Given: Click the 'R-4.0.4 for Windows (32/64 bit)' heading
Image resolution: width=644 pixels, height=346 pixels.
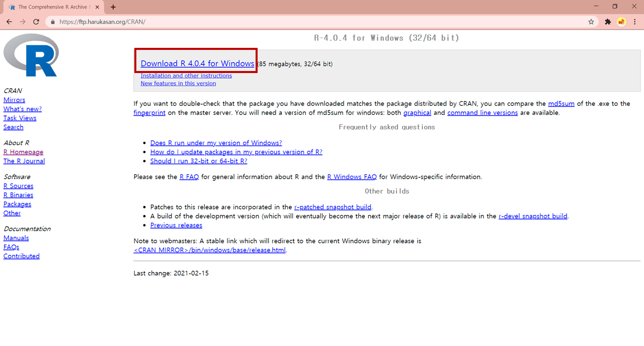Looking at the screenshot, I should pyautogui.click(x=386, y=38).
